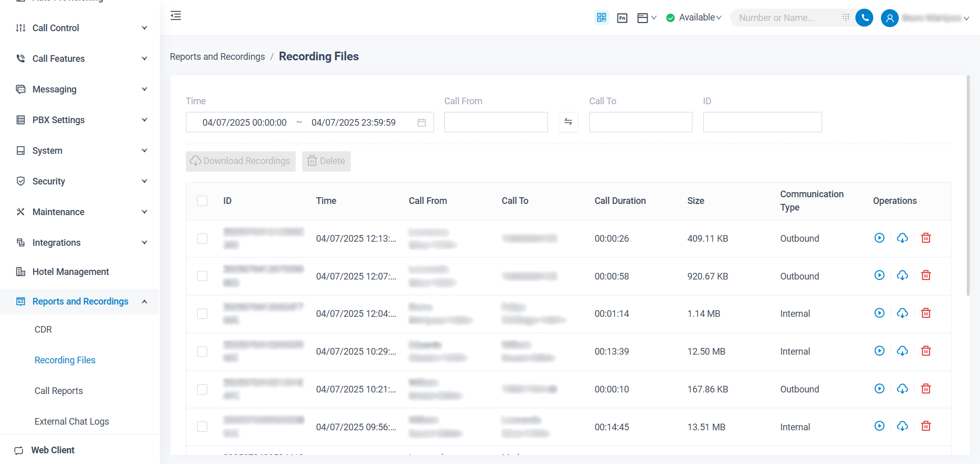The width and height of the screenshot is (980, 464).
Task: Check the 00:00:26 duration recording row
Action: pyautogui.click(x=202, y=239)
